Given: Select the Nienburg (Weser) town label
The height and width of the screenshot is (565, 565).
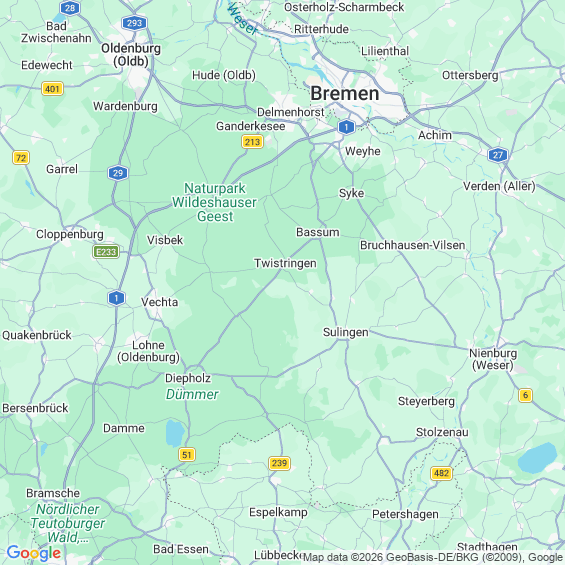Looking at the screenshot, I should pos(493,359).
